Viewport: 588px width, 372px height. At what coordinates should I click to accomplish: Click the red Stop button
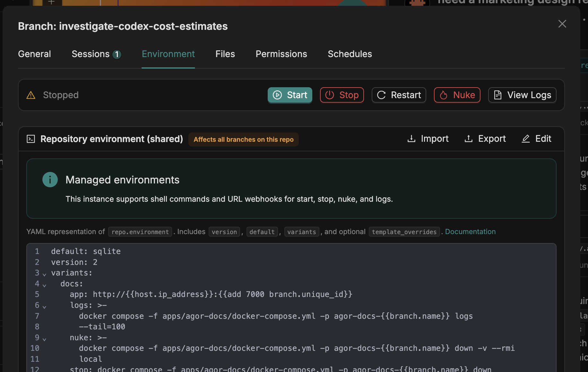342,95
